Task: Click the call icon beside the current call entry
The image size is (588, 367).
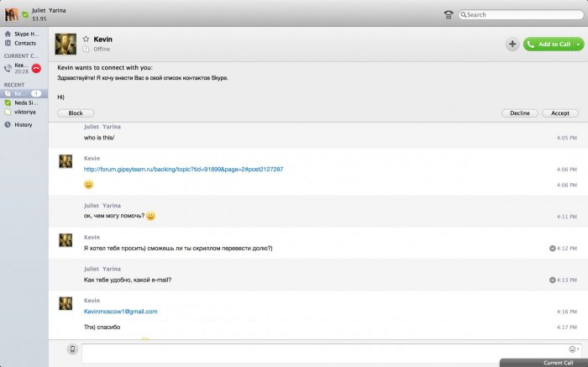Action: [x=8, y=68]
